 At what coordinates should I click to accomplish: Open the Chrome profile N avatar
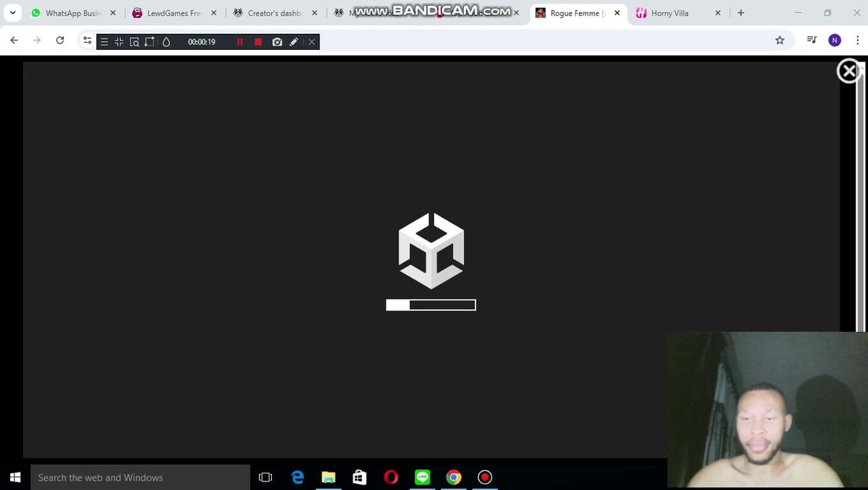click(834, 40)
